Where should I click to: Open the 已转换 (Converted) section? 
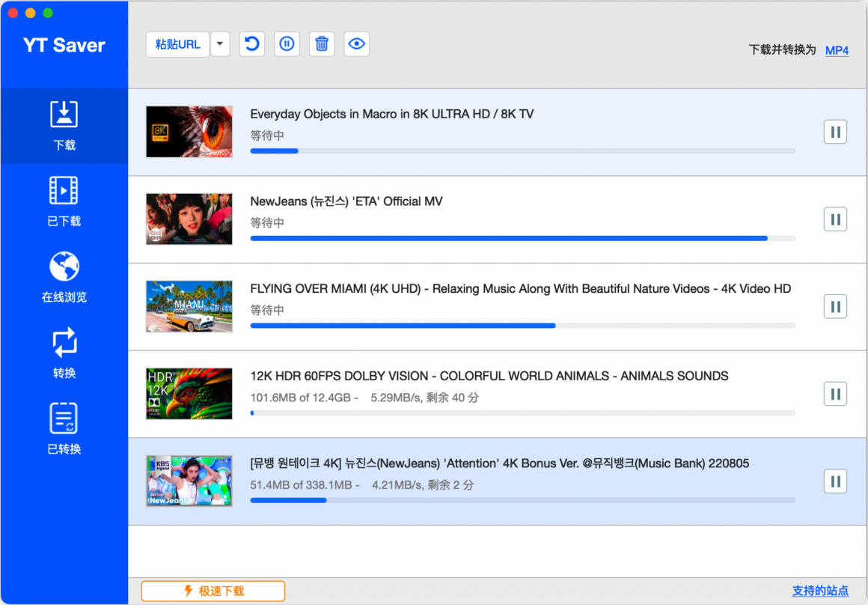point(64,429)
